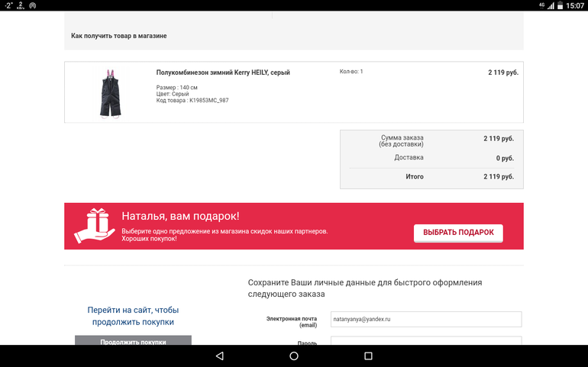This screenshot has width=588, height=367.
Task: Click the Пароль password input field
Action: pyautogui.click(x=426, y=341)
